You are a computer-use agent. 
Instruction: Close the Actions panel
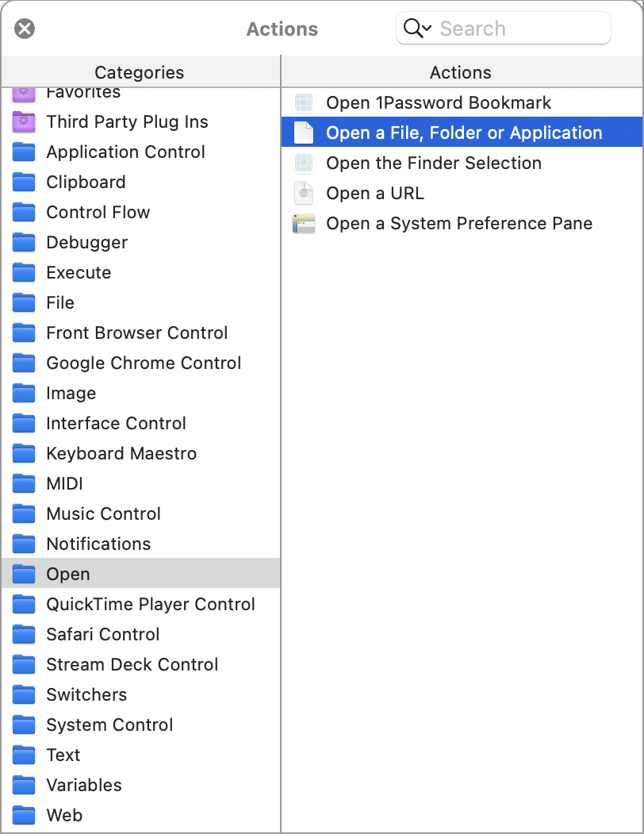click(25, 29)
